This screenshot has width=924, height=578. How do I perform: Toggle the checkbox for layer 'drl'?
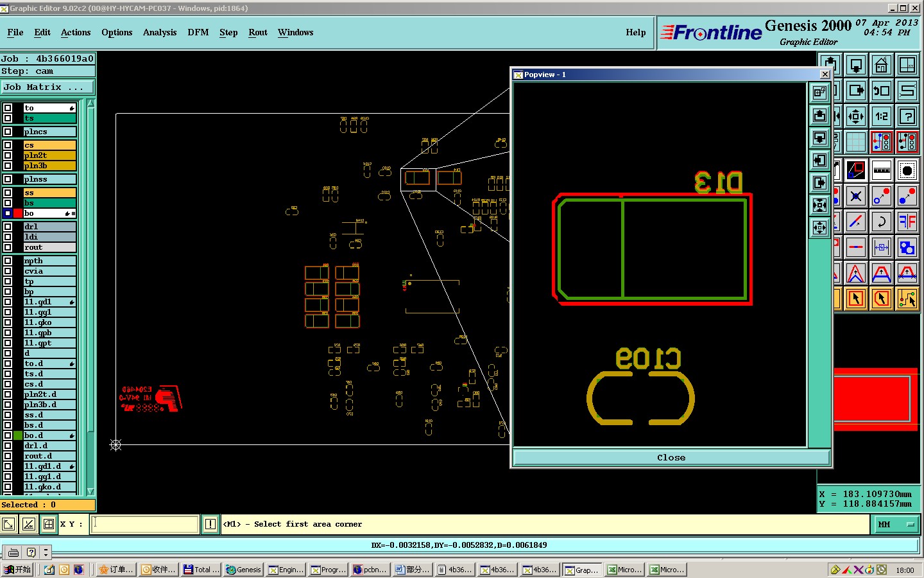coord(8,227)
